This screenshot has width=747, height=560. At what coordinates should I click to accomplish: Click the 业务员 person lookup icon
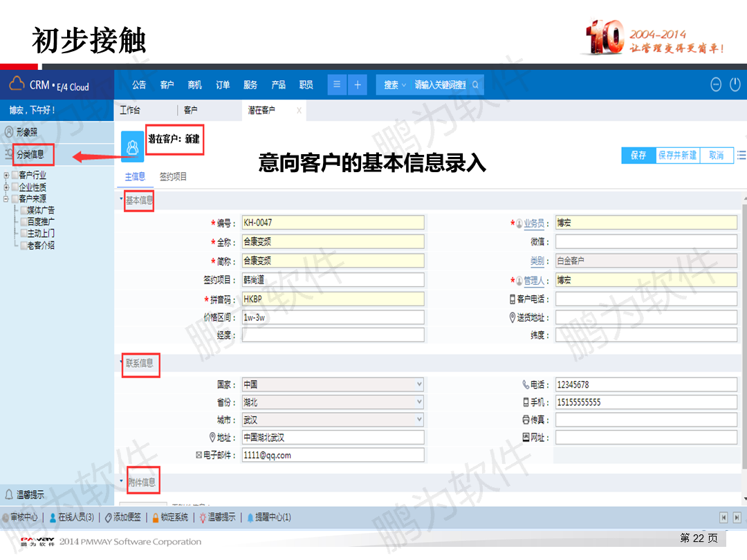pos(519,223)
